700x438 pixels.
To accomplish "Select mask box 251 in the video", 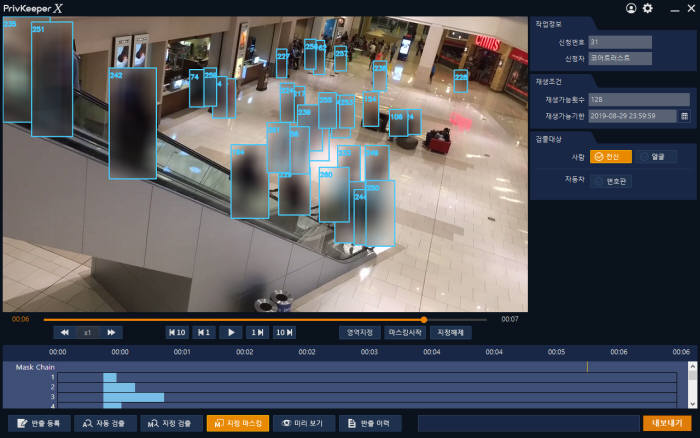I will tap(52, 79).
